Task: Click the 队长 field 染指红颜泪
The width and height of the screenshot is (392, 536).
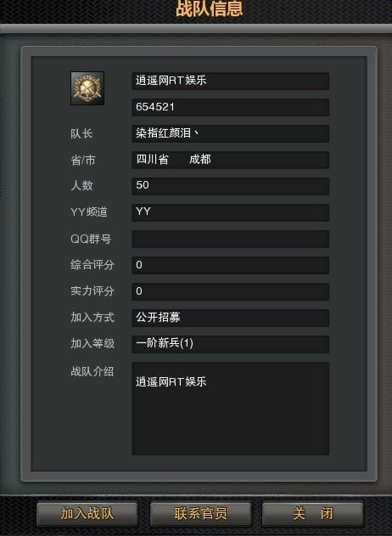Action: 231,133
